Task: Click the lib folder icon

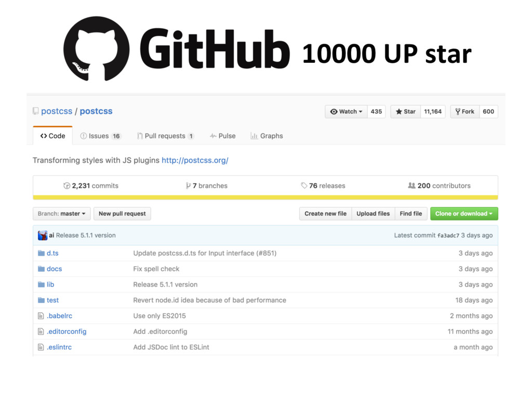Action: click(41, 284)
